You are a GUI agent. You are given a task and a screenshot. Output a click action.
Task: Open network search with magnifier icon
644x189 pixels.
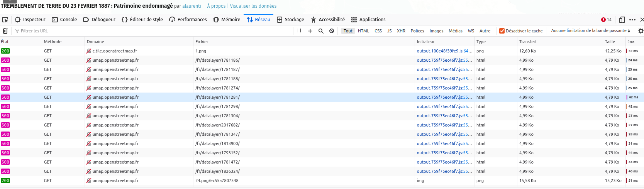pos(321,31)
